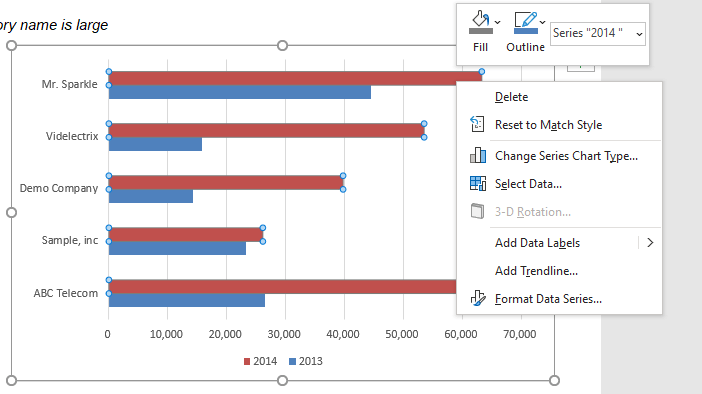Expand the Add Data Labels submenu arrow
The image size is (702, 394).
pos(650,243)
